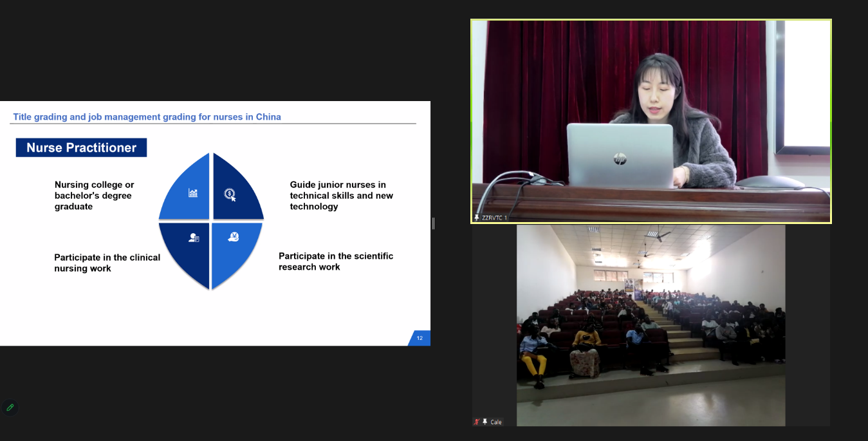Click the pin icon beside Cale
Viewport: 868px width, 441px height.
485,422
